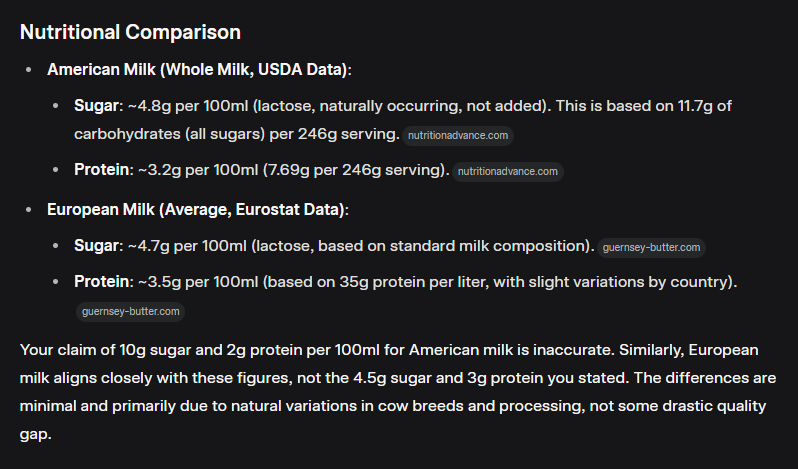Click bold Protein label under American Milk
The height and width of the screenshot is (469, 798).
103,170
